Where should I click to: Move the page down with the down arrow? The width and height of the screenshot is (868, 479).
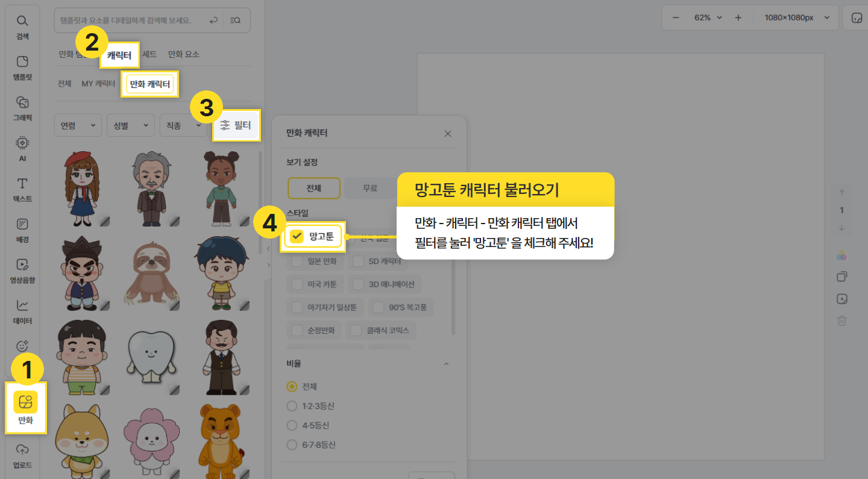(x=842, y=228)
